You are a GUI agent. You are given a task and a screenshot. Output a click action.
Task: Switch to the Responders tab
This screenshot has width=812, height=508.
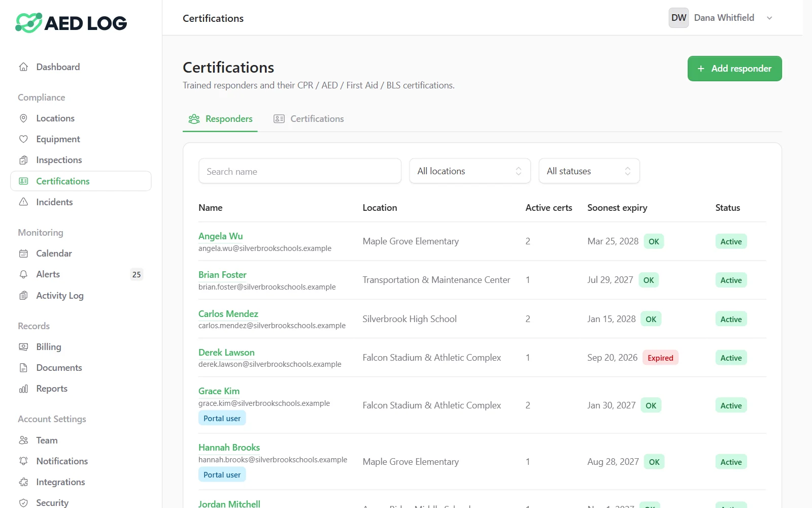tap(220, 119)
